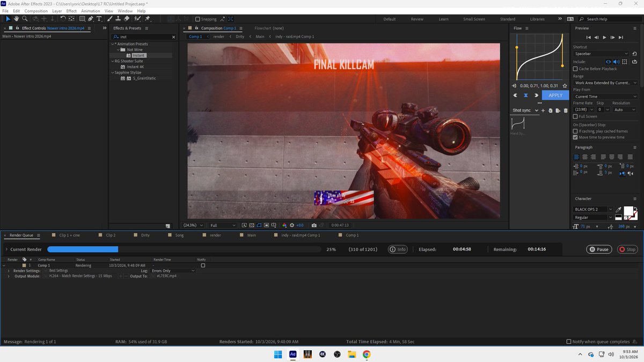Switch to Clip 1 + cine tab
Screen dimensions: 644x362
click(x=69, y=235)
